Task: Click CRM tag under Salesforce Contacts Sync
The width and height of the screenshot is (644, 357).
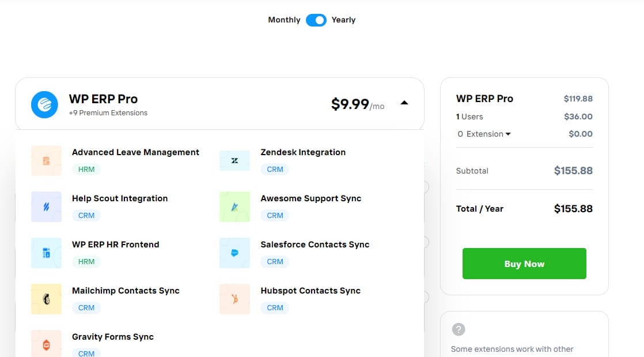Action: [x=275, y=262]
